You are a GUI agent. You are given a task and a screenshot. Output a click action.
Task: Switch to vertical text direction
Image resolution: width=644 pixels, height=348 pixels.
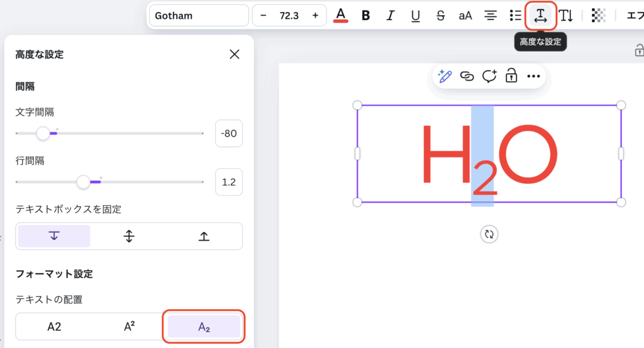(566, 16)
